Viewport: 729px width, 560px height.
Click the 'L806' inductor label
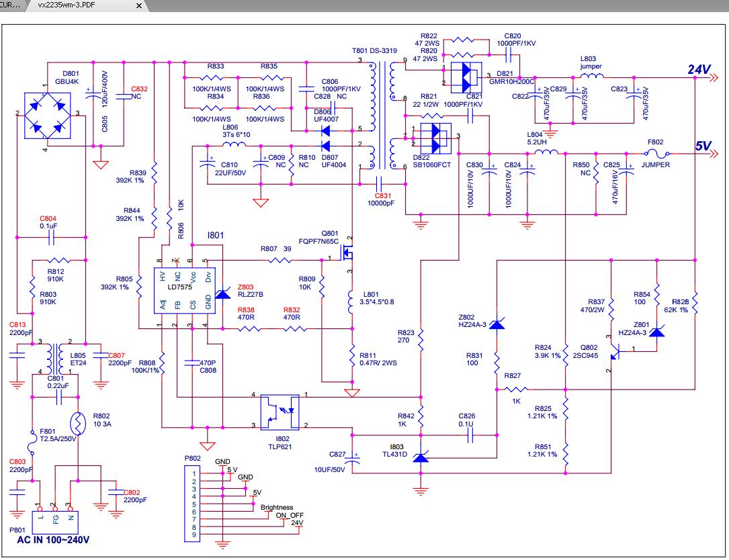[230, 127]
